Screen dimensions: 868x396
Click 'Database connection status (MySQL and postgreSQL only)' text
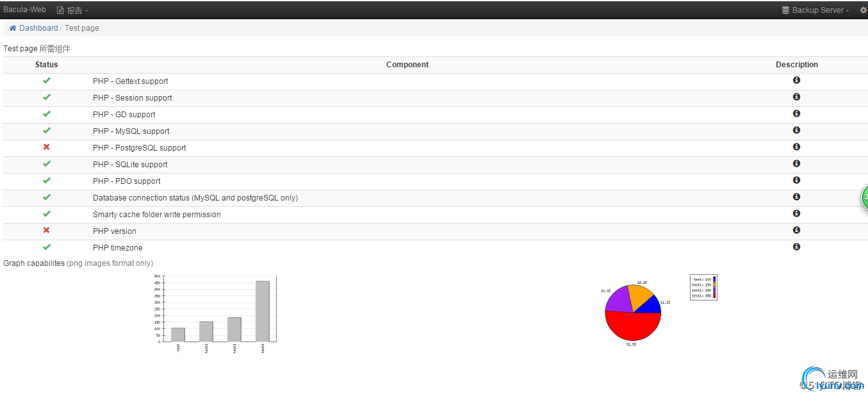[x=195, y=198]
